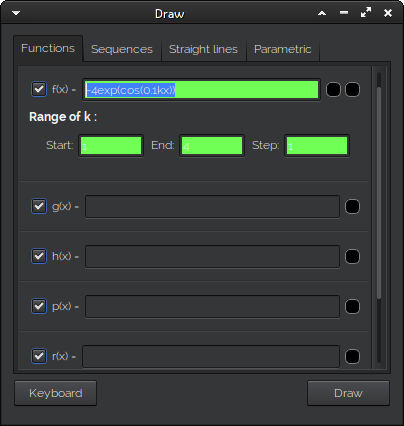Maximize the Draw window
404x426 pixels.
366,13
